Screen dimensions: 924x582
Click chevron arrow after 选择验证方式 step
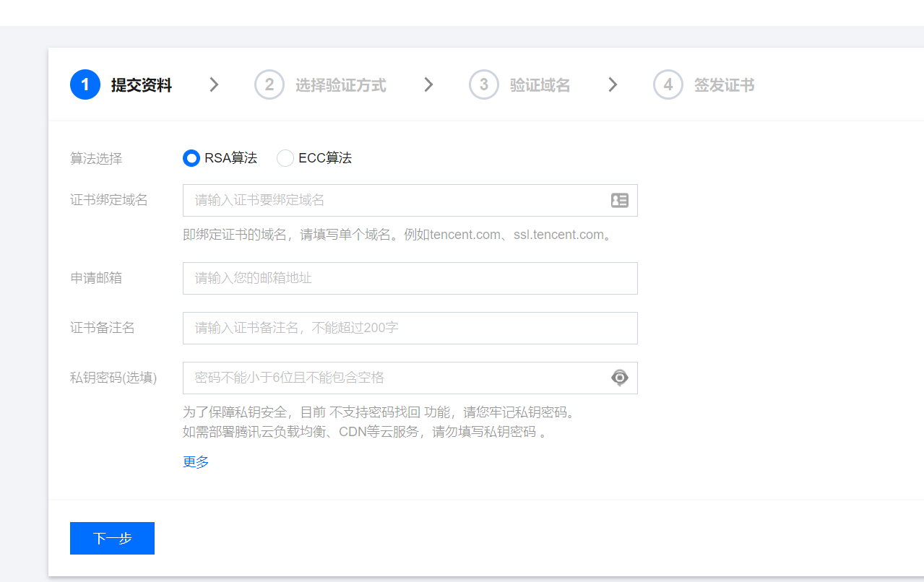pyautogui.click(x=428, y=85)
